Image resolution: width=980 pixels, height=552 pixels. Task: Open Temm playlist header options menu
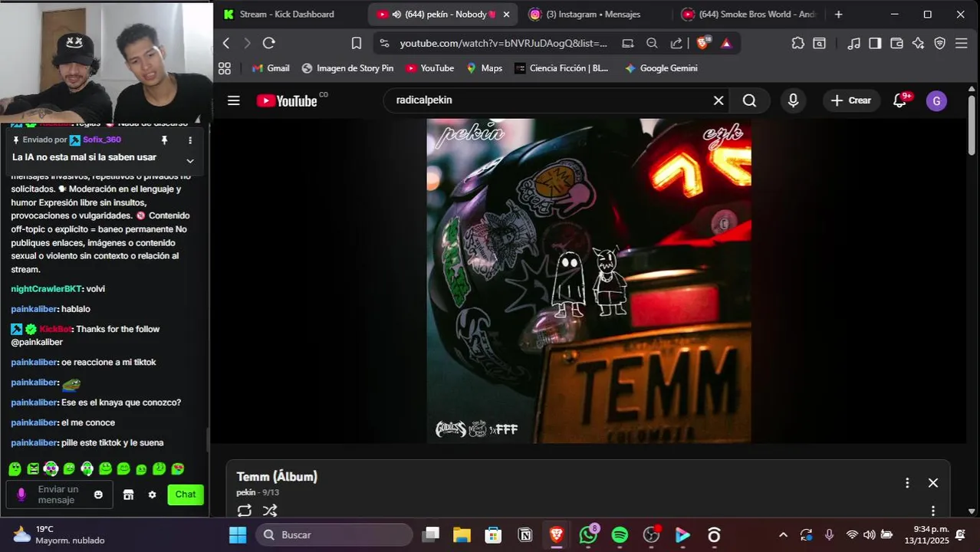point(907,483)
